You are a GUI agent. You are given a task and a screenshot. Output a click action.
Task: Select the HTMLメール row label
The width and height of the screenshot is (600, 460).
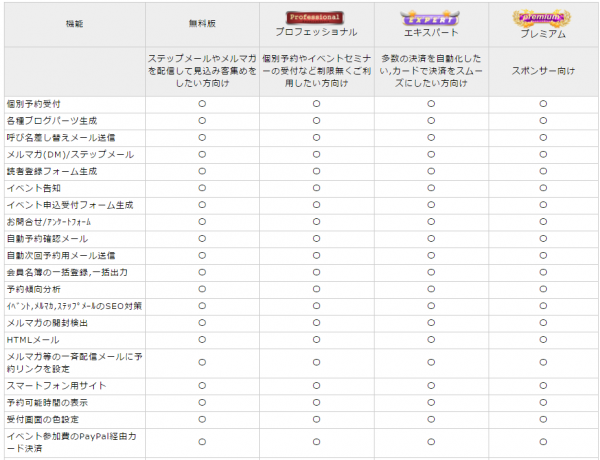pos(33,340)
